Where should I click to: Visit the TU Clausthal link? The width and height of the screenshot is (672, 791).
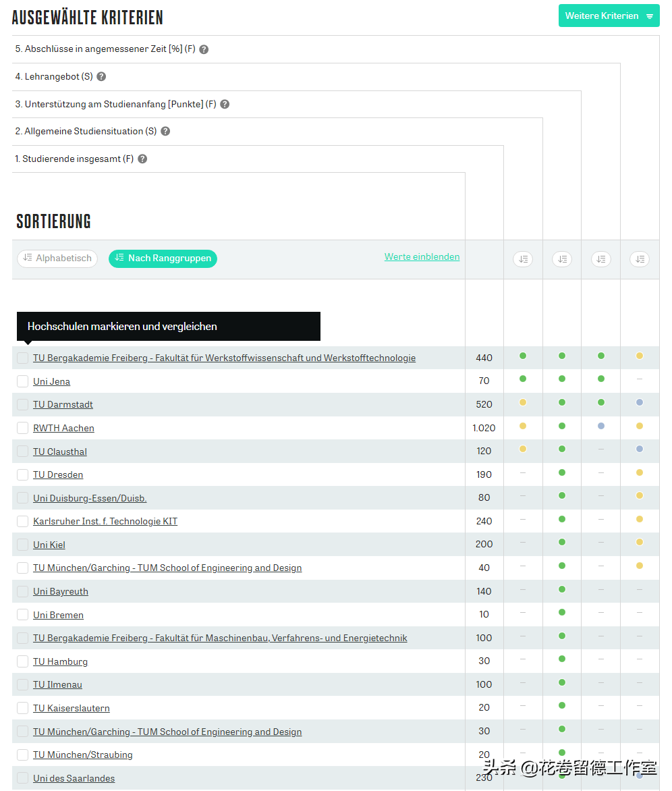coord(60,452)
